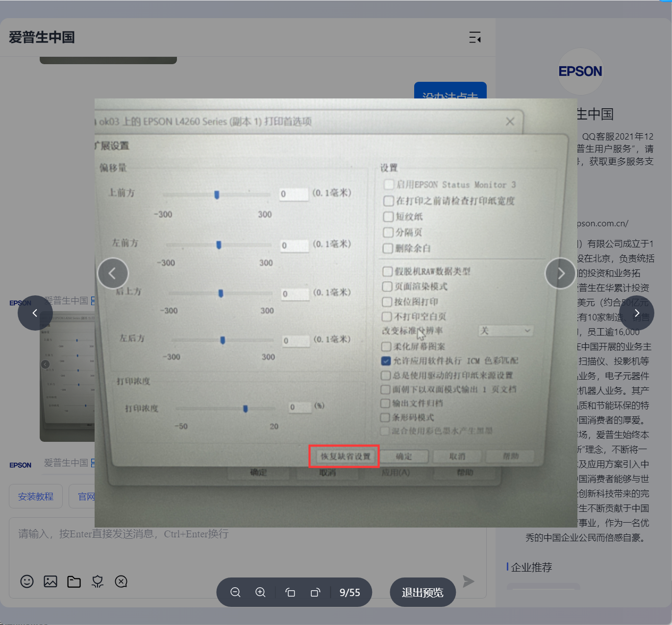Open emoji picker in chat toolbar

coord(27,581)
